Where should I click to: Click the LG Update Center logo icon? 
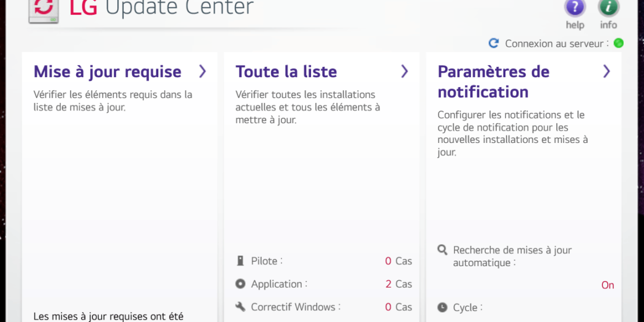(x=44, y=9)
